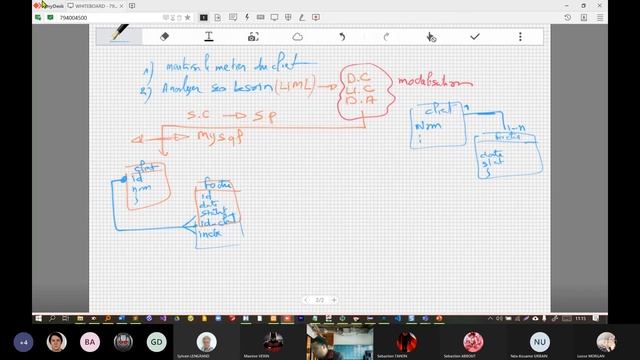The width and height of the screenshot is (640, 360).
Task: Open the chat icon in AnyDesk toolbar
Action: click(x=233, y=17)
